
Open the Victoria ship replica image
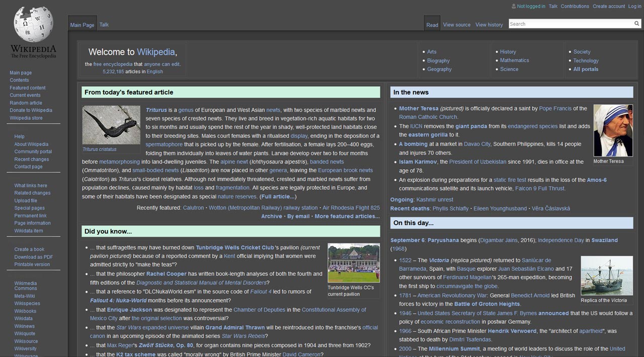(606, 275)
